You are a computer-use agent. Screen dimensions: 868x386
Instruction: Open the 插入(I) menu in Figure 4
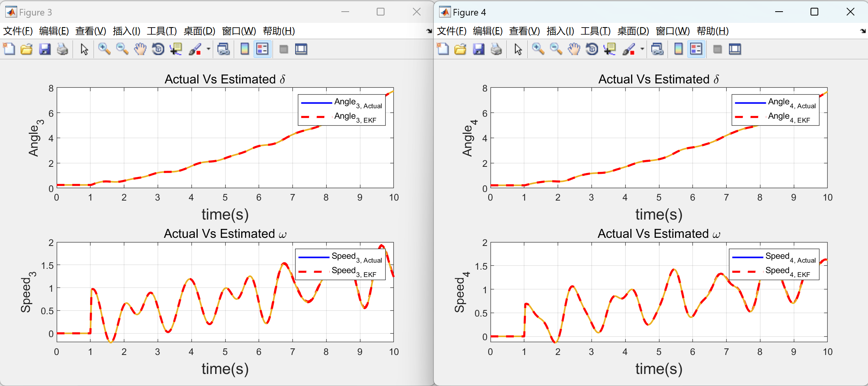point(560,31)
